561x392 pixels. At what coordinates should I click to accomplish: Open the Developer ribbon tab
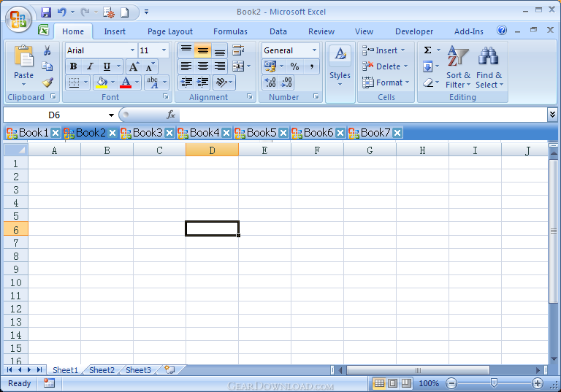coord(414,31)
